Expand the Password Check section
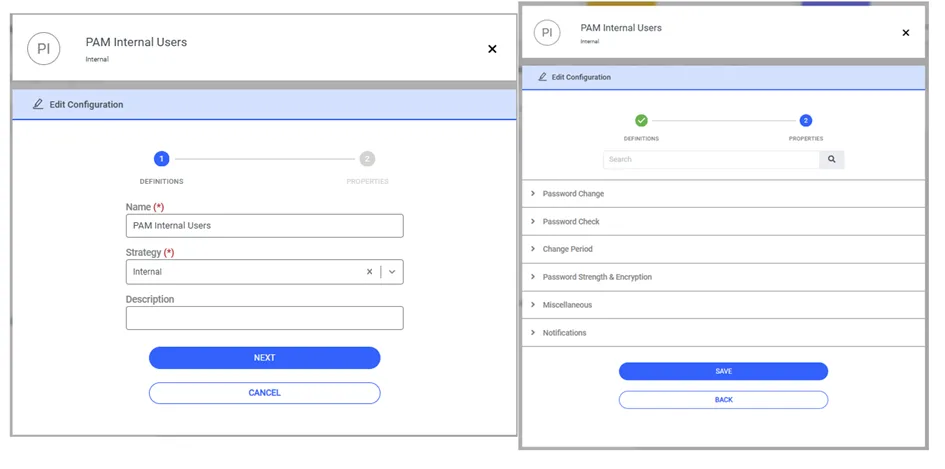945x469 pixels. pyautogui.click(x=723, y=221)
